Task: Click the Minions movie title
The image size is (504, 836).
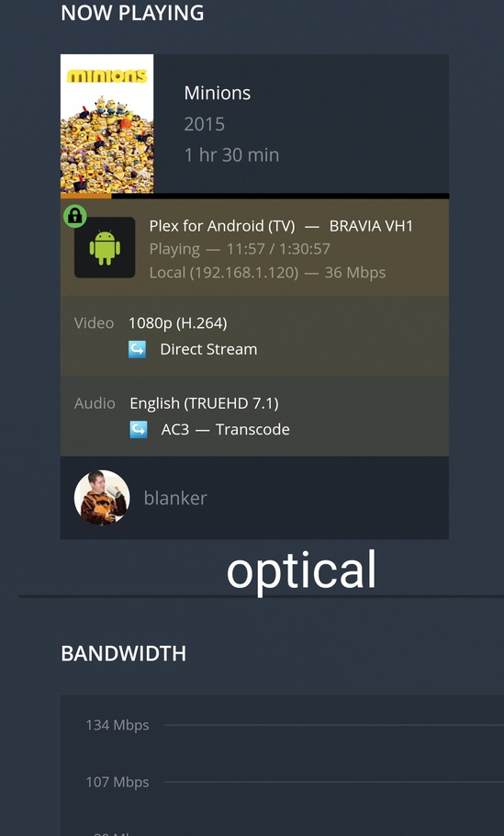Action: pos(218,94)
